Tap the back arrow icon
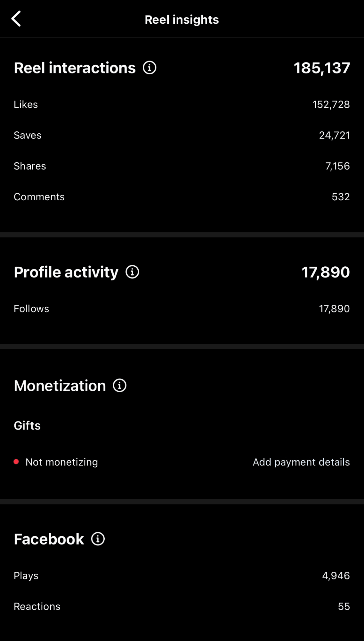This screenshot has width=364, height=641. tap(16, 19)
